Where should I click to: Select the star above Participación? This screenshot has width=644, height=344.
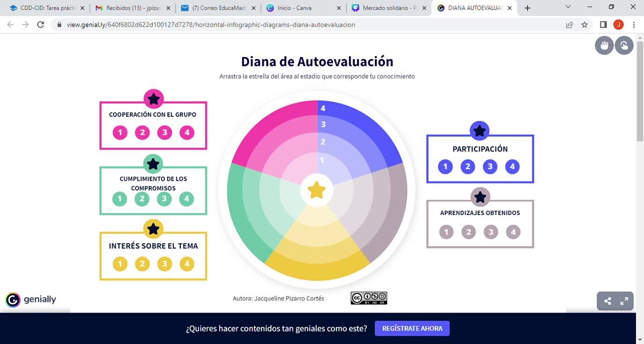(480, 131)
